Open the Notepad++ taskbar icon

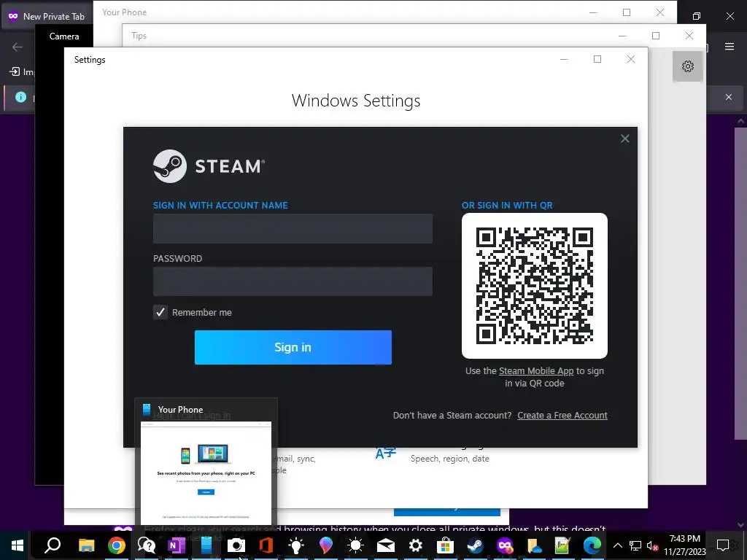(x=562, y=545)
